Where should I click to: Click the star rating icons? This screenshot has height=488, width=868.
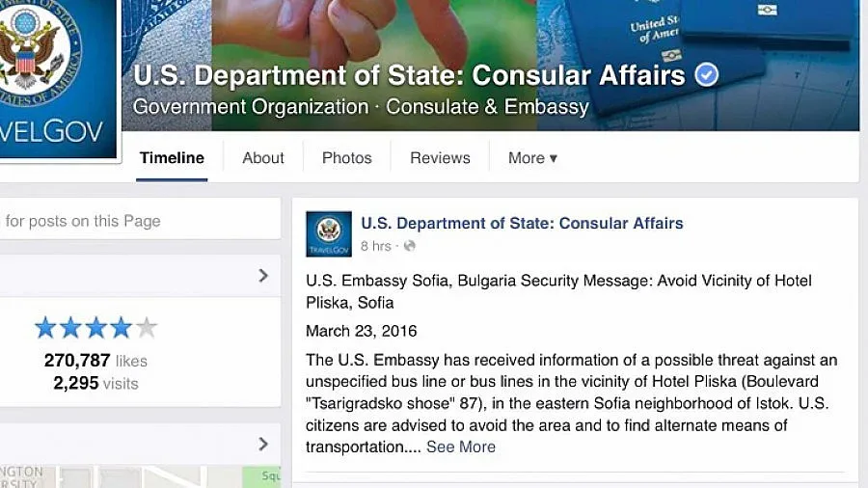click(x=95, y=328)
